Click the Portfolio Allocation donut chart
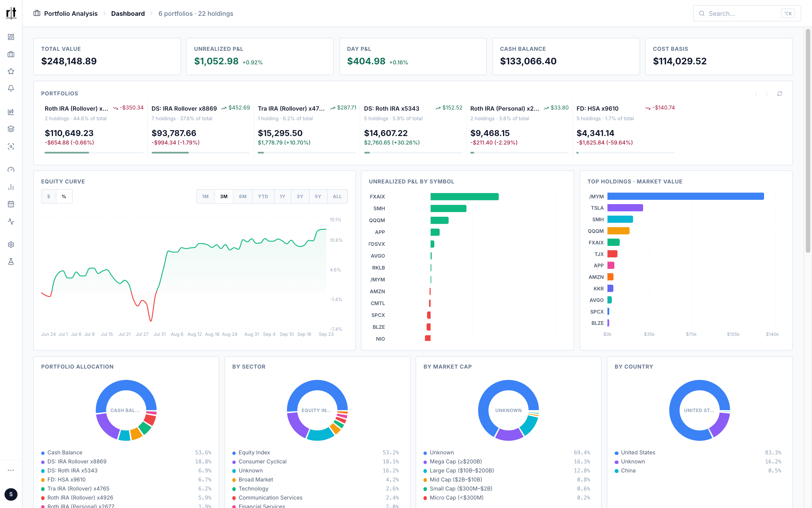 pos(126,410)
